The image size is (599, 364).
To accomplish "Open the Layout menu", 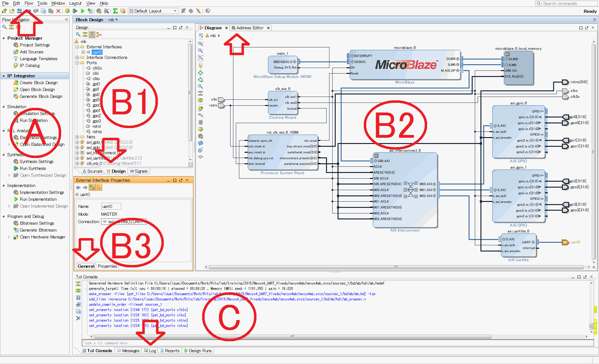I will [x=75, y=3].
